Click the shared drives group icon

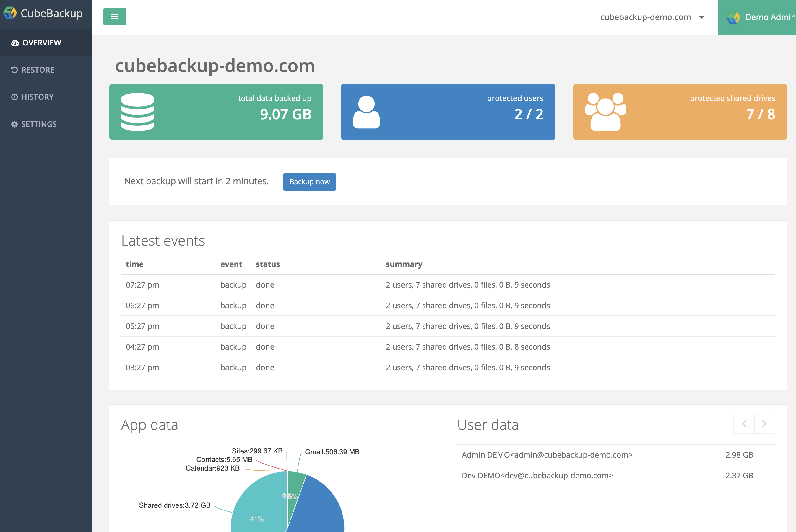coord(605,112)
